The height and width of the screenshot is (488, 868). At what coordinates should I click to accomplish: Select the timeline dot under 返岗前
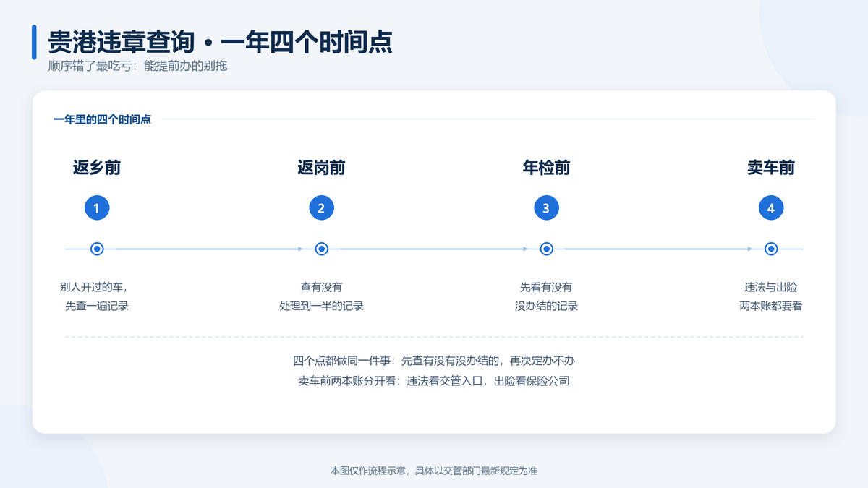(x=322, y=249)
